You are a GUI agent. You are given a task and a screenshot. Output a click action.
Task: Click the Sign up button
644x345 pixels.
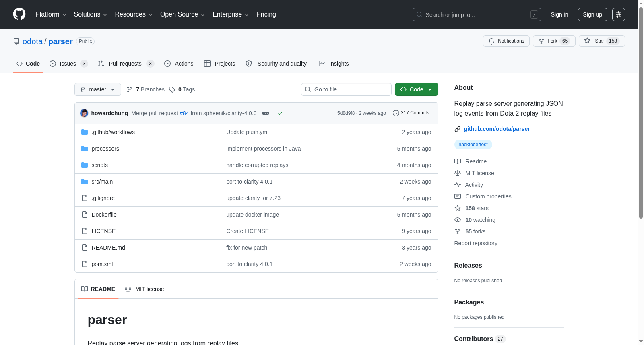point(592,14)
